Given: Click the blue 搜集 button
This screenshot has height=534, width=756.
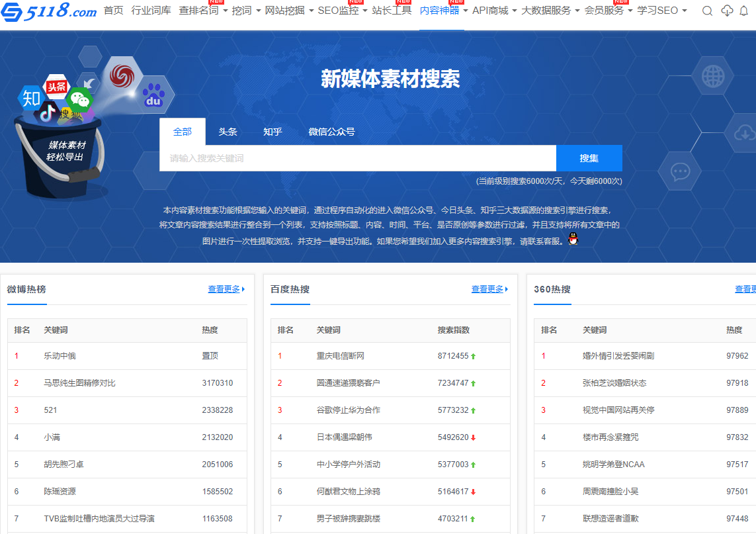Looking at the screenshot, I should tap(589, 158).
